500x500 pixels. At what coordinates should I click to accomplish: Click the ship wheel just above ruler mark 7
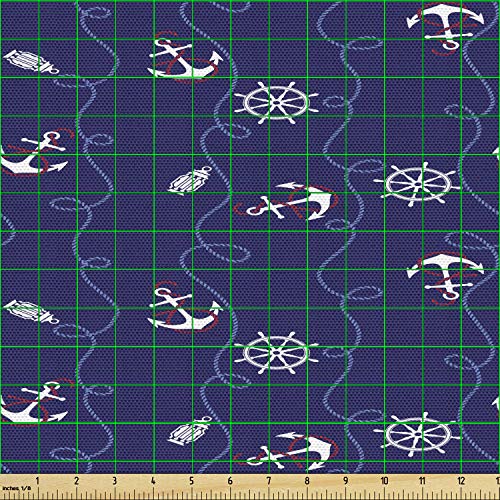pyautogui.click(x=276, y=353)
